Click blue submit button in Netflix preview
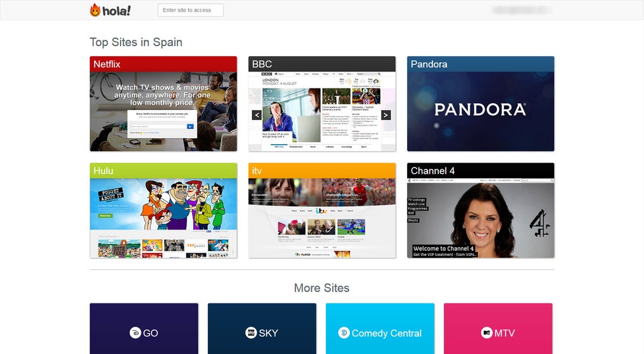644x354 pixels. click(x=190, y=126)
